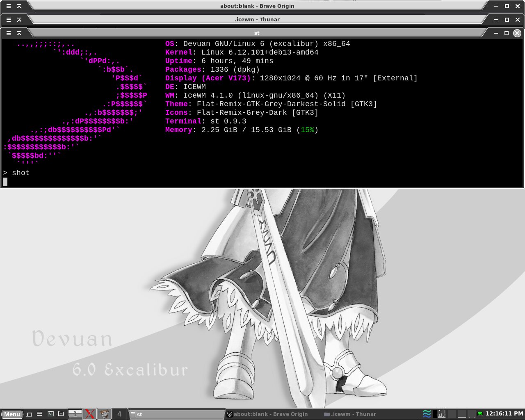Click 'Flat-Remix-Grey-Dark [GTK3]' icons value
525x420 pixels.
tap(258, 113)
